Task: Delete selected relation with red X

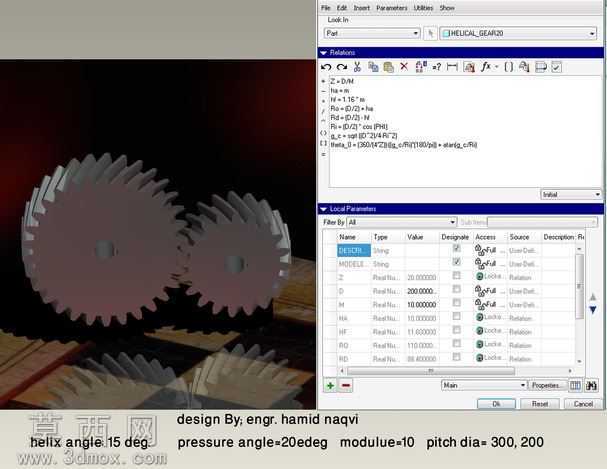Action: 404,67
